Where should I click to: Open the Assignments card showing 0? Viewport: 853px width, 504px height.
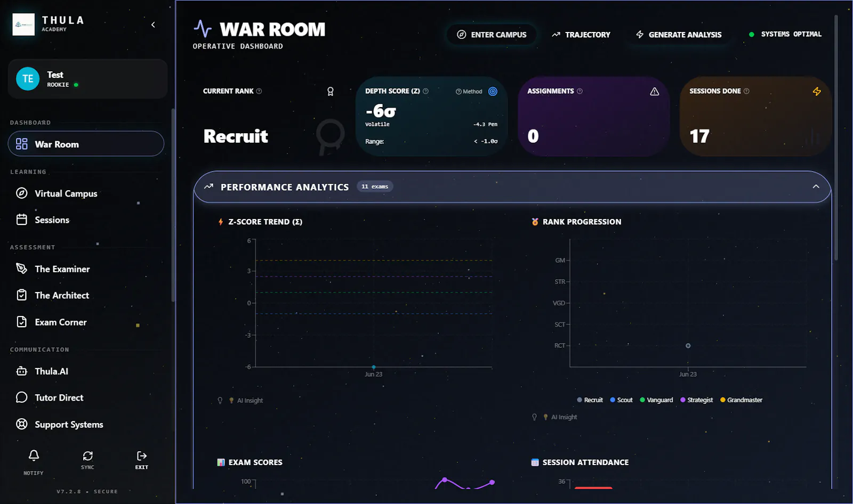tap(593, 116)
